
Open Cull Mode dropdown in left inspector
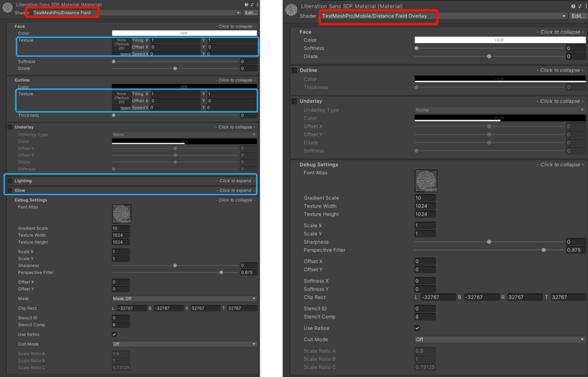coord(184,344)
